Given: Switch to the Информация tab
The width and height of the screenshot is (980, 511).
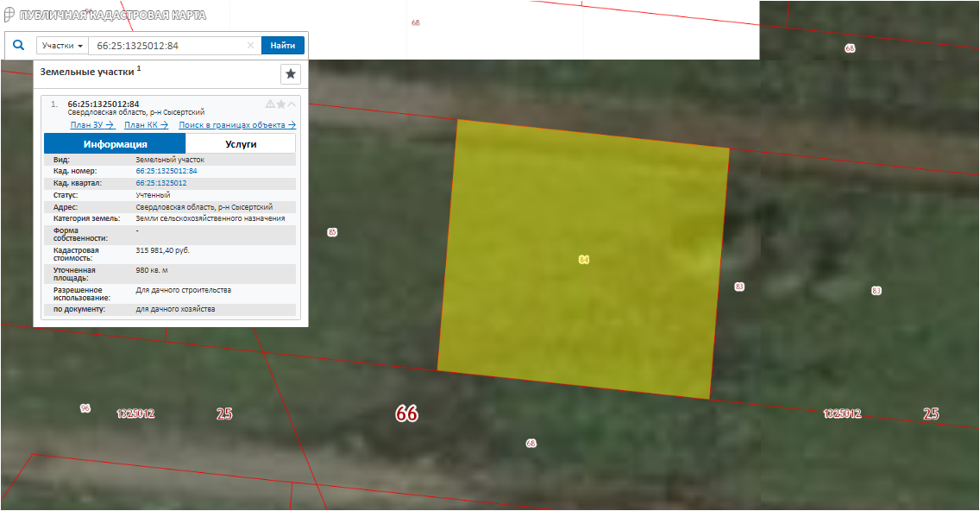Looking at the screenshot, I should (115, 144).
